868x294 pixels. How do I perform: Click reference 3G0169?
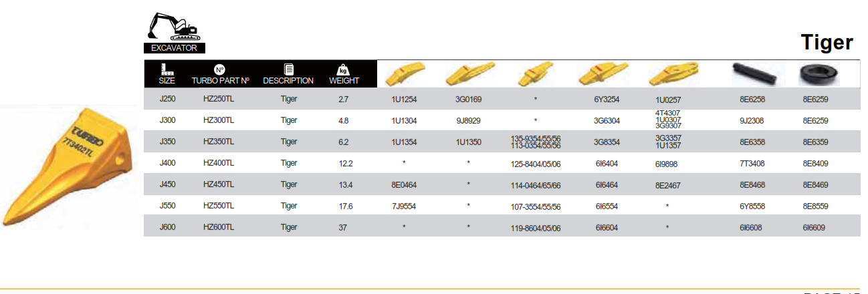[469, 100]
